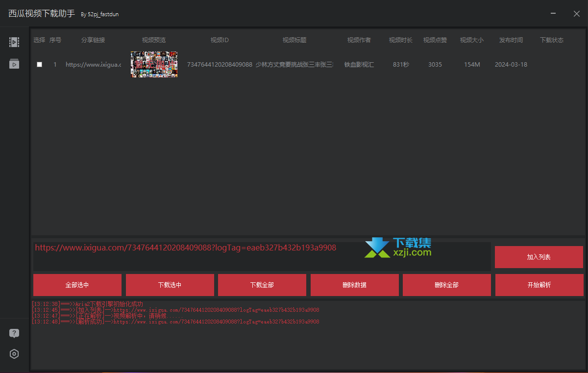Click the video ID 7347644120208409088 cell
This screenshot has width=588, height=373.
220,65
